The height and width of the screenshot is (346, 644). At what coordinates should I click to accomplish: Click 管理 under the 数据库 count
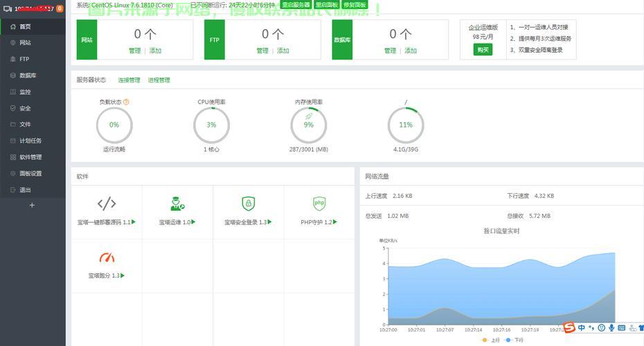coord(390,51)
